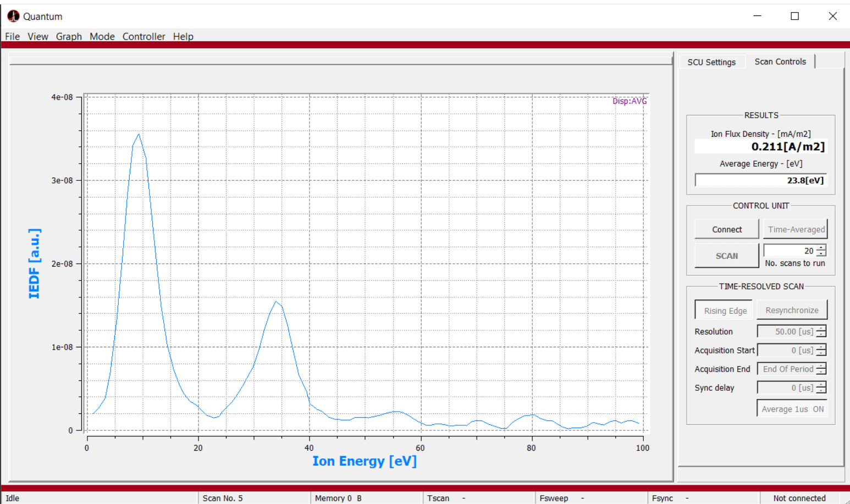
Task: Click the Acquisition Start value spinner
Action: pos(786,350)
